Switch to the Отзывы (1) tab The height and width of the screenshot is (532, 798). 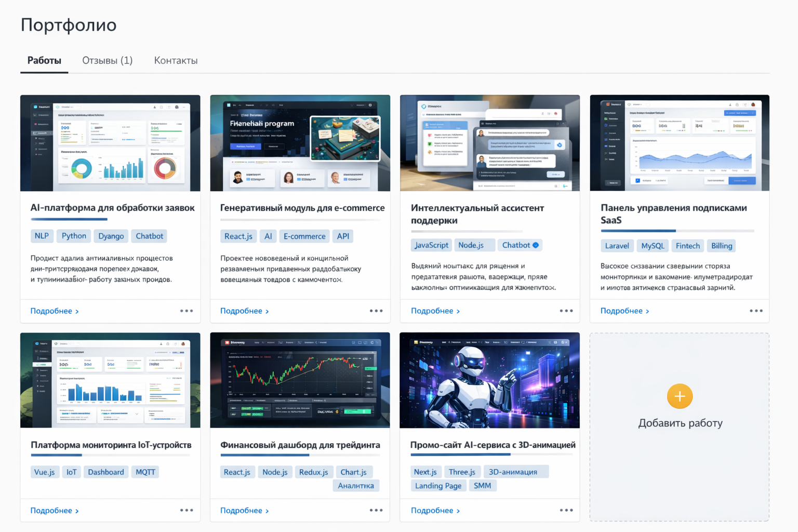tap(108, 60)
